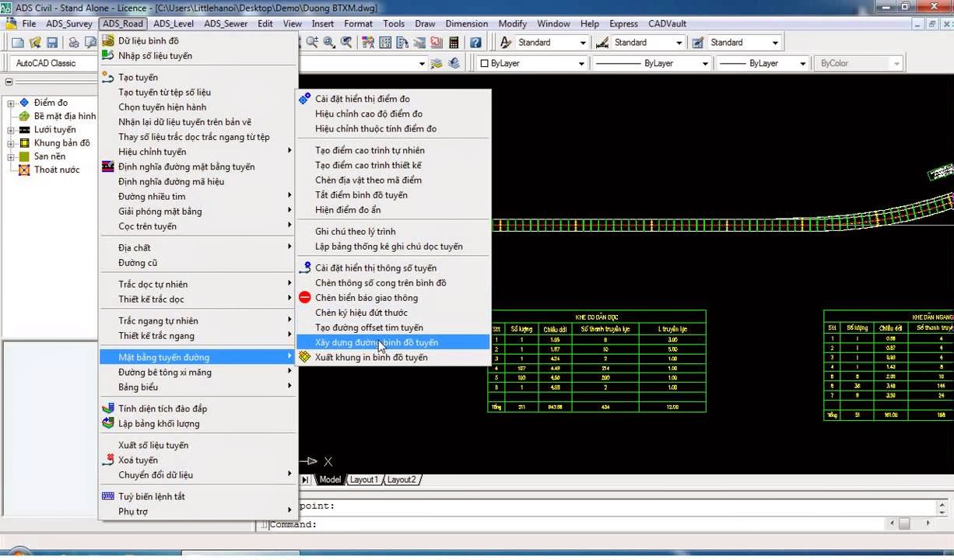
Task: Open the ADS_Sewer menu
Action: 226,23
